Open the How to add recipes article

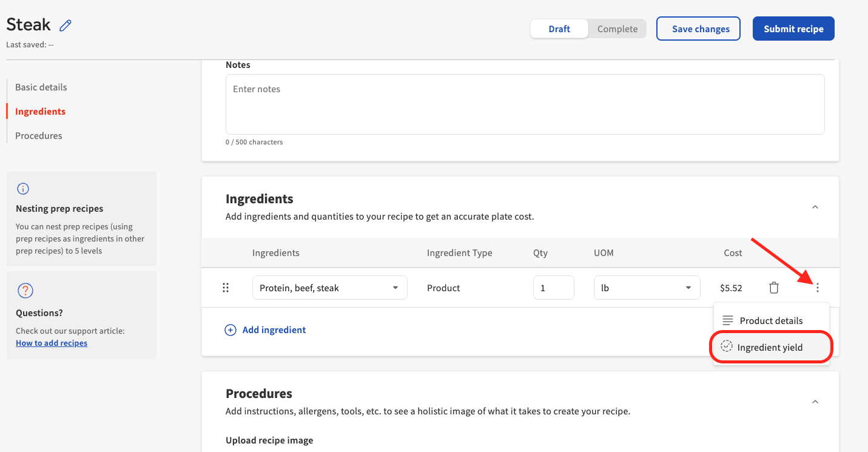pos(52,342)
